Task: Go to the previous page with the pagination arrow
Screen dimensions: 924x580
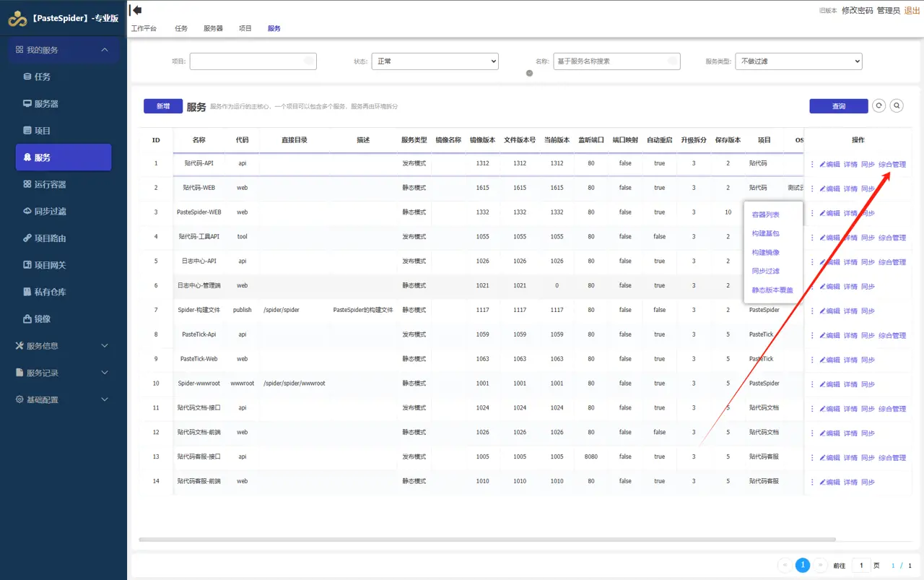Action: (x=785, y=566)
